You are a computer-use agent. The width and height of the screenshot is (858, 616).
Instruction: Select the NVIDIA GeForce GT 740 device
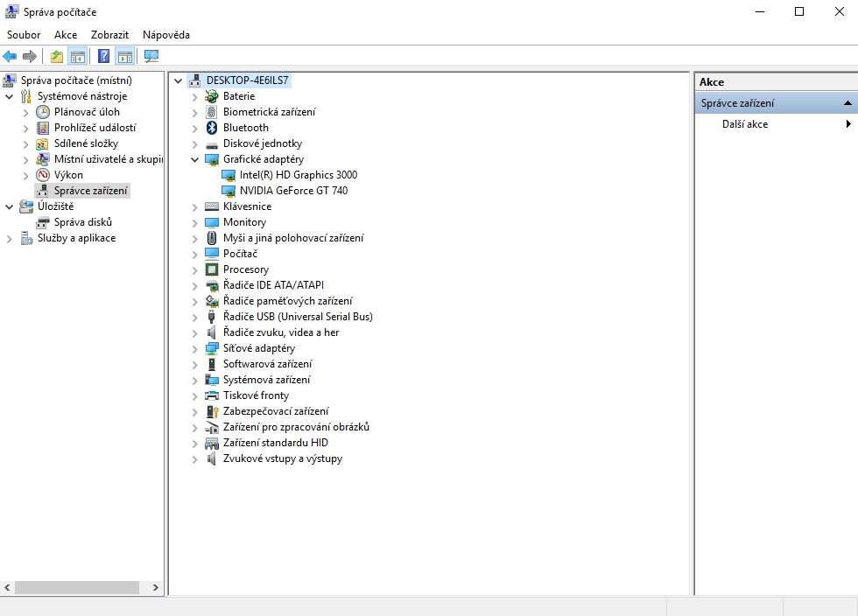tap(293, 191)
